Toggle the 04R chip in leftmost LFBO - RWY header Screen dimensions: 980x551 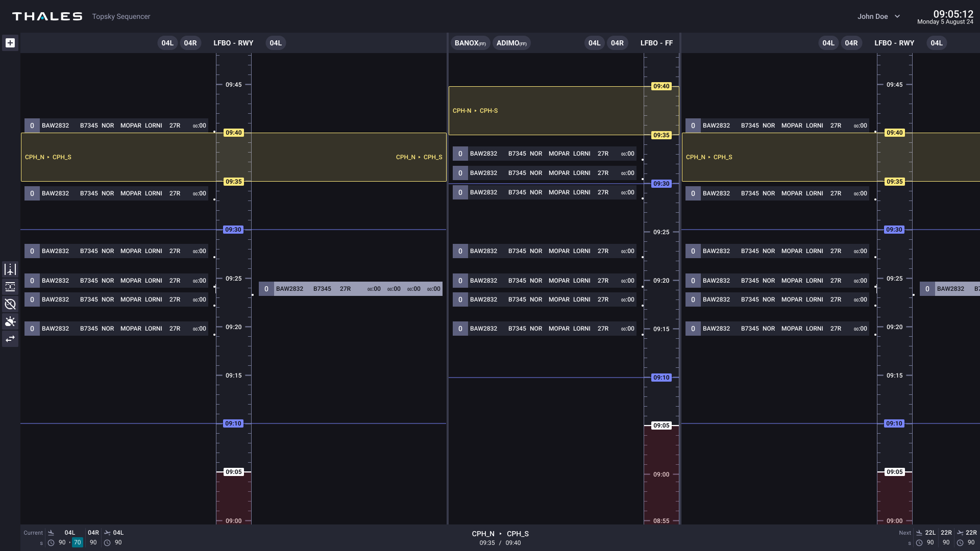pyautogui.click(x=190, y=43)
